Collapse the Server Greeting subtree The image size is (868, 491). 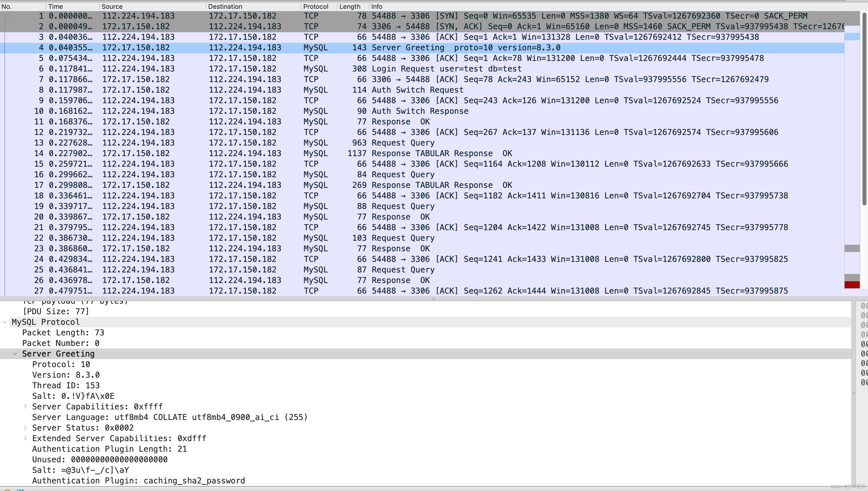pyautogui.click(x=15, y=354)
